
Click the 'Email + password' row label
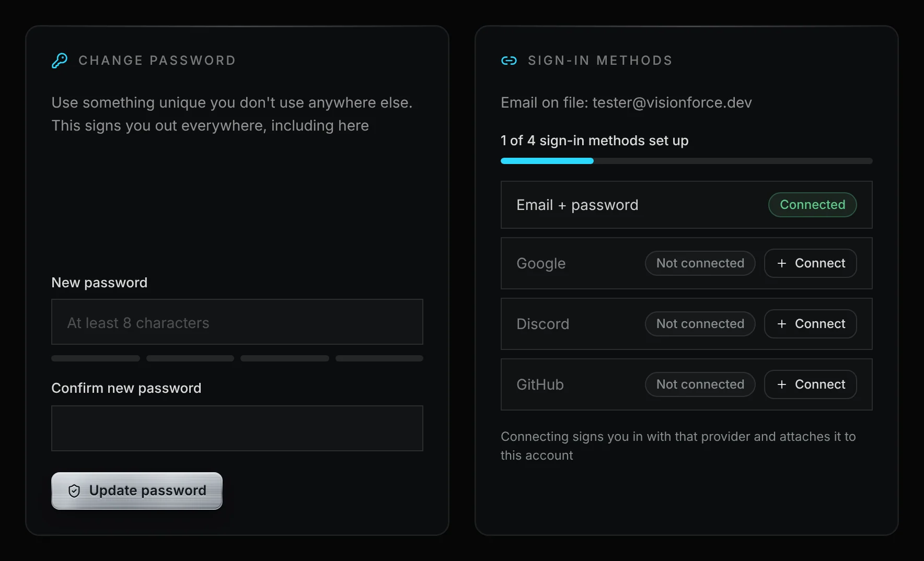click(x=577, y=205)
